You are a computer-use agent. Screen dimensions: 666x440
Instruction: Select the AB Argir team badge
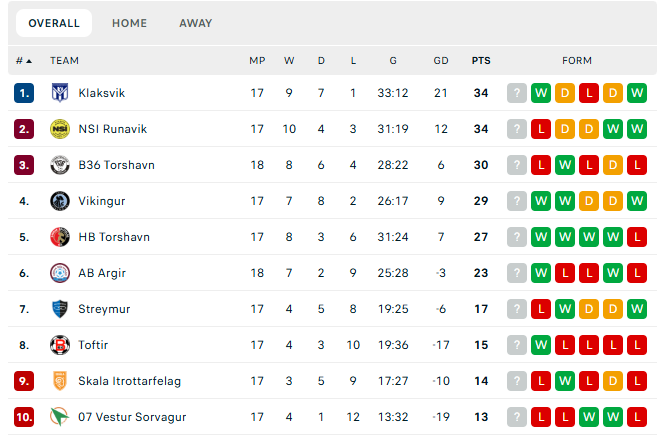(60, 273)
